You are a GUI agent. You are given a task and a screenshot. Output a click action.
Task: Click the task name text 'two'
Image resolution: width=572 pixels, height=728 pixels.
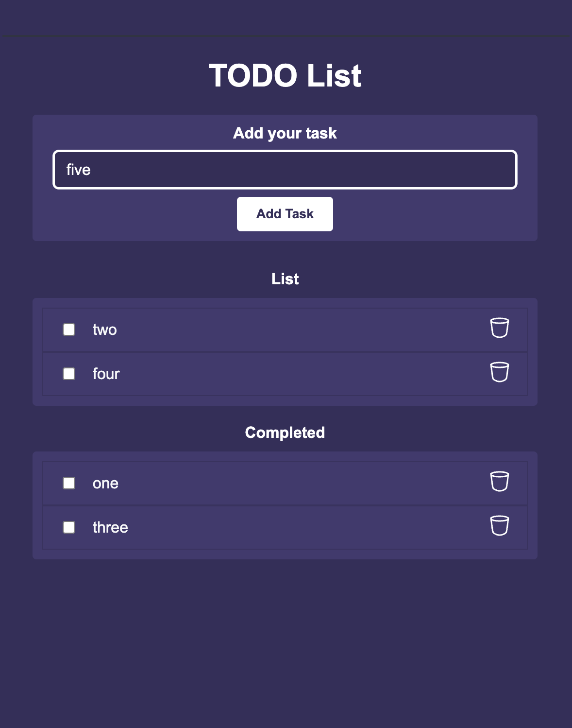pos(105,329)
